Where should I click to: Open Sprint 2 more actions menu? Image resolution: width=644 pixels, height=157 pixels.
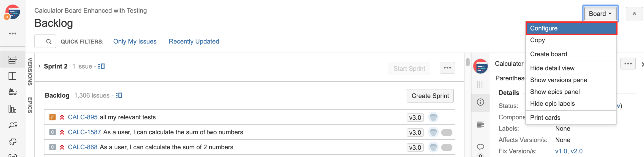(447, 68)
